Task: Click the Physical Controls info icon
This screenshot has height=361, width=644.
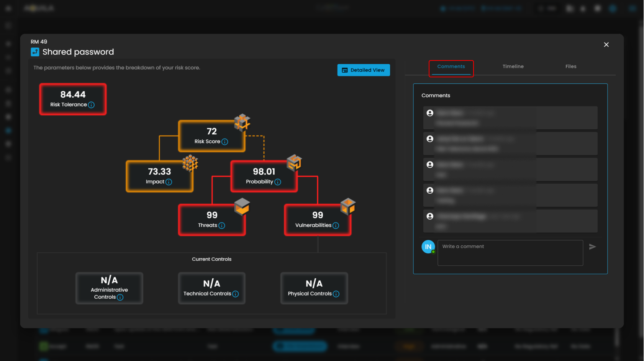Action: pos(336,294)
